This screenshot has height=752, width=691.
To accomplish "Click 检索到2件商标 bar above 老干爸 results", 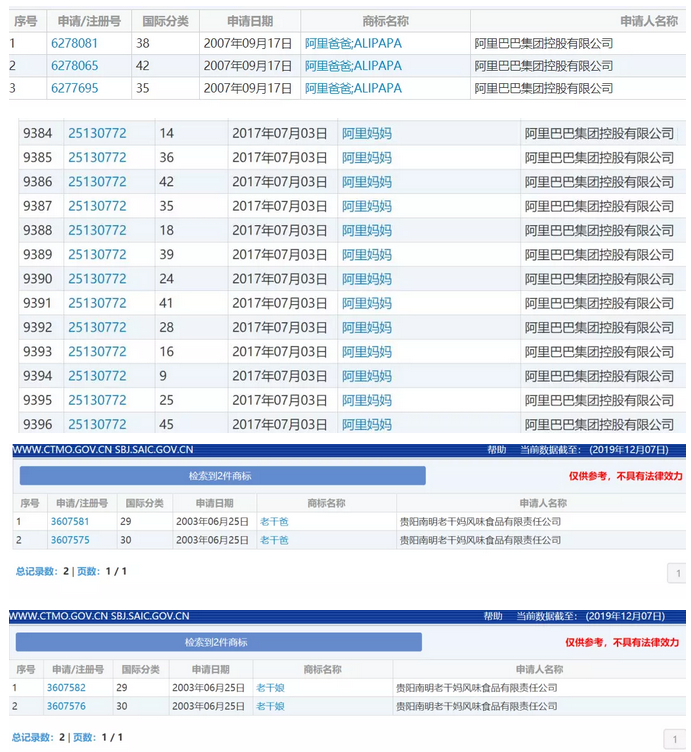I will (x=223, y=476).
